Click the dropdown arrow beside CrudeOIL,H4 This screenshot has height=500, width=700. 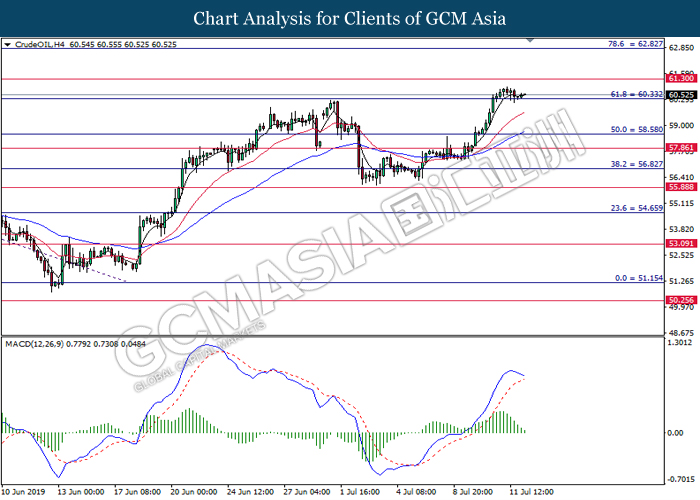coord(7,45)
